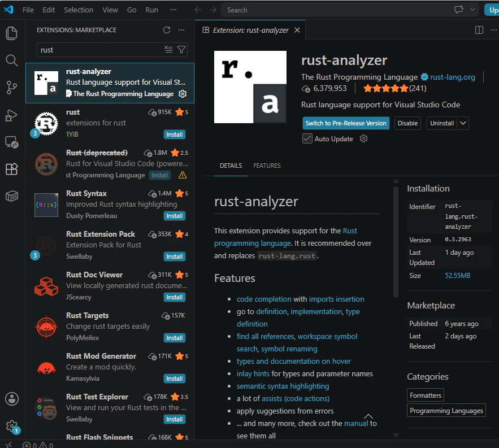Open errors and warnings status item

pos(38,445)
